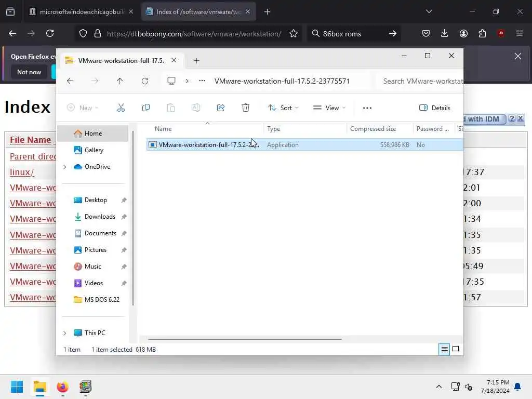Sort by Compressed size column header
This screenshot has height=399, width=532.
(373, 129)
